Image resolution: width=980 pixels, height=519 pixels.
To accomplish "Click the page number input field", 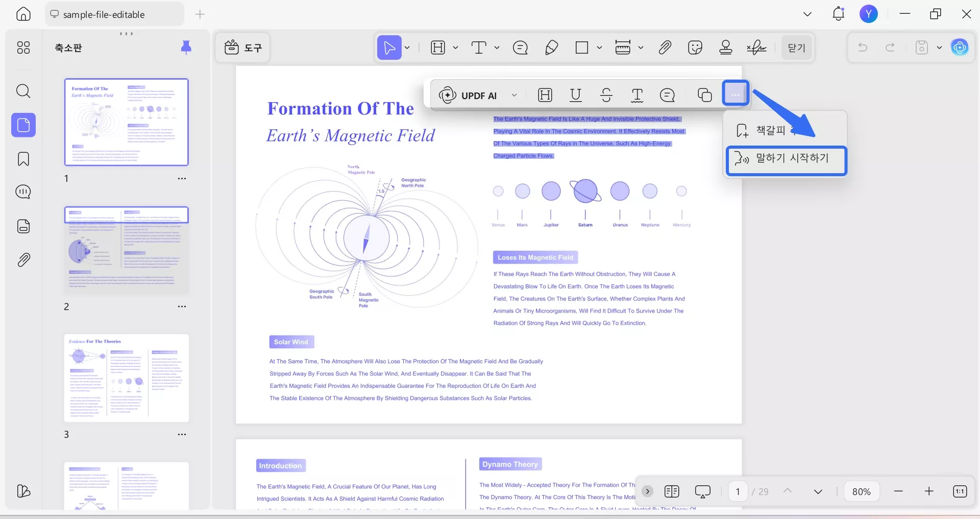I will pyautogui.click(x=738, y=491).
